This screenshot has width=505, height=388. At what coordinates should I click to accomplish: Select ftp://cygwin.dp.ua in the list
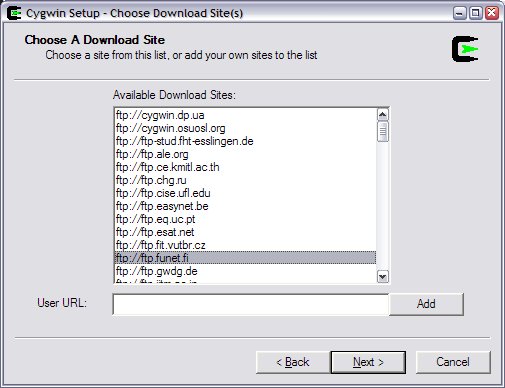[x=245, y=115]
